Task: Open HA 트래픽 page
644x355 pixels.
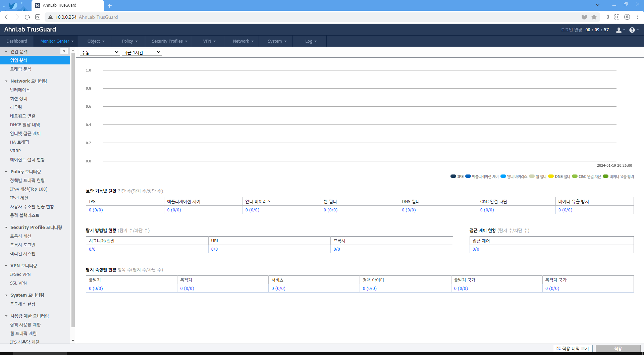Action: [x=19, y=142]
